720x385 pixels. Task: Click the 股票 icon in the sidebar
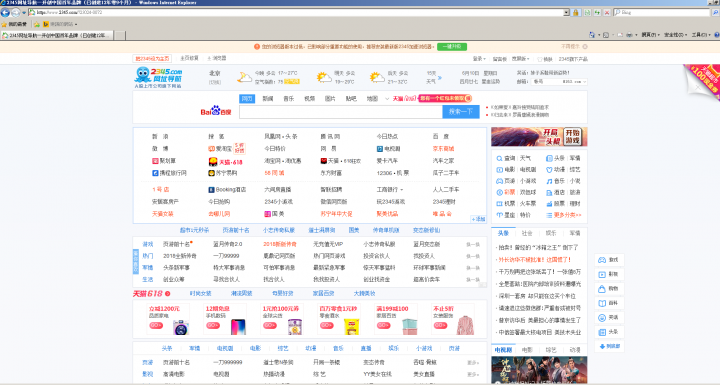pyautogui.click(x=549, y=204)
